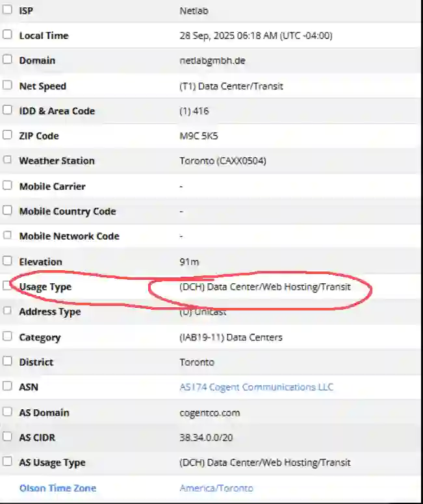
Task: Check the Address Type checkbox
Action: click(x=7, y=311)
